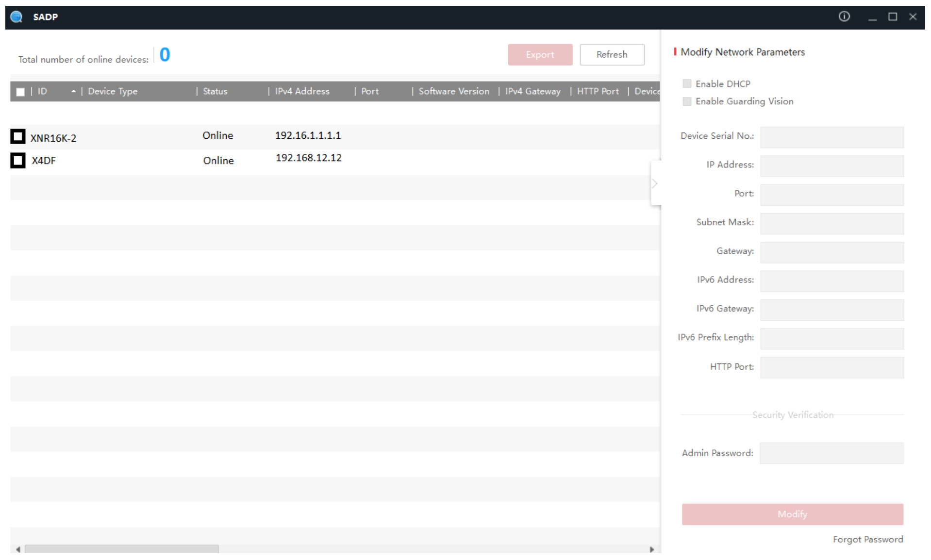Close the SADP window
Screen dimensions: 931x560
tap(913, 17)
